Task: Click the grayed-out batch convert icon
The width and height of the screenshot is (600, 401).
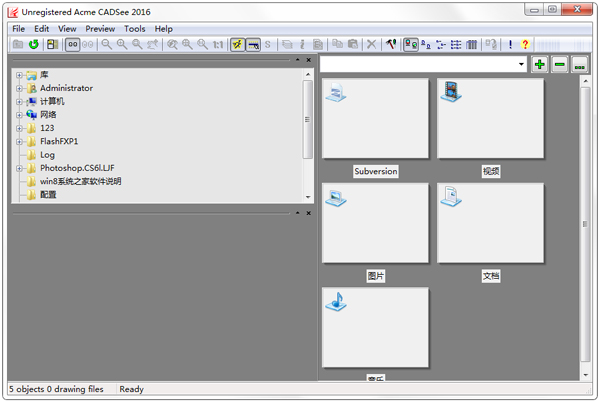Action: click(491, 44)
